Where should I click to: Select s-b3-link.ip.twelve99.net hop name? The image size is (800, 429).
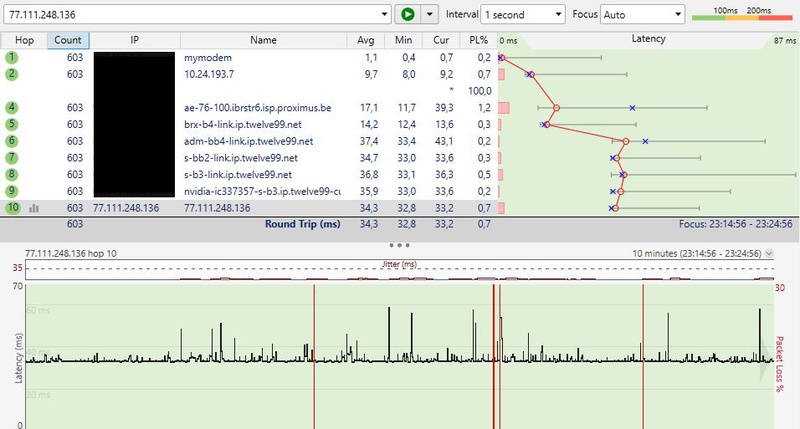click(238, 174)
